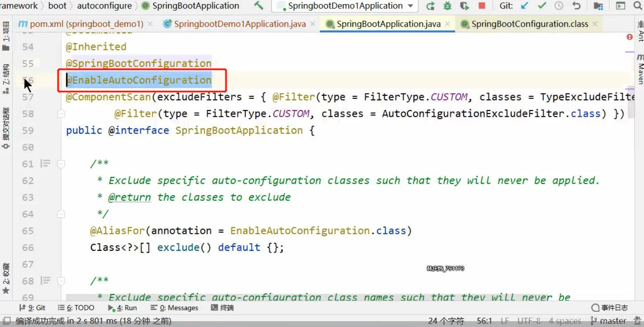Collapse the Javadoc fold end on line 64
The image size is (644, 327).
click(61, 214)
